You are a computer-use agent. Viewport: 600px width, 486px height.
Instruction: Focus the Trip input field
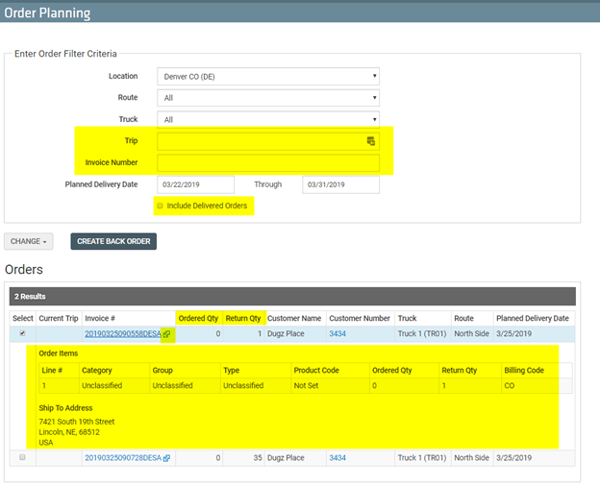[268, 141]
